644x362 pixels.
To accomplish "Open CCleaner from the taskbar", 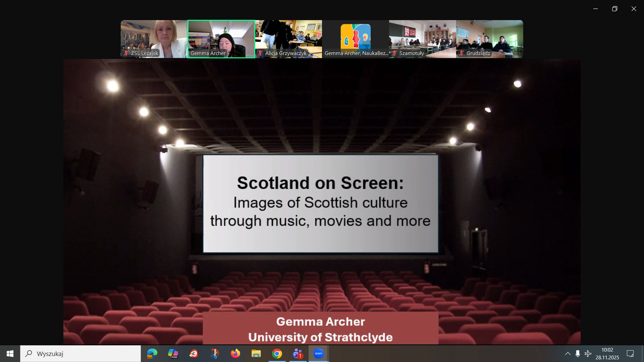I will click(194, 354).
